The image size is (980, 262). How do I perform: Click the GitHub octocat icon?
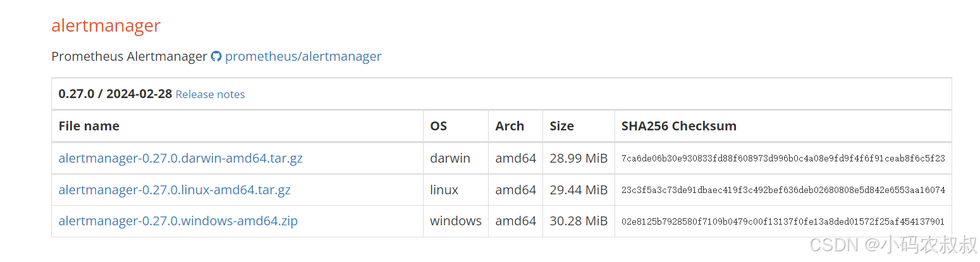pos(216,56)
